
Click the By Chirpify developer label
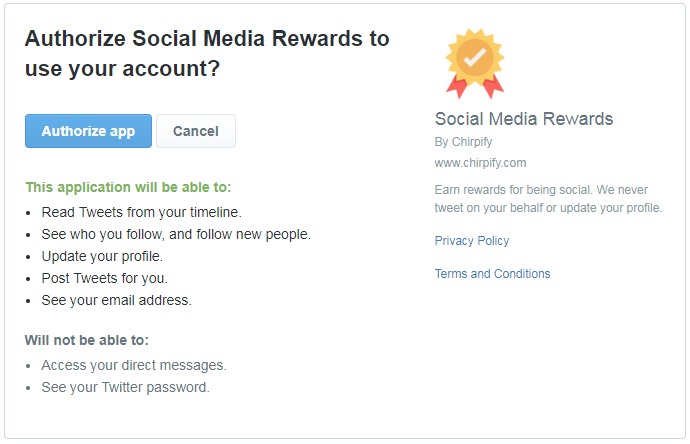[463, 142]
